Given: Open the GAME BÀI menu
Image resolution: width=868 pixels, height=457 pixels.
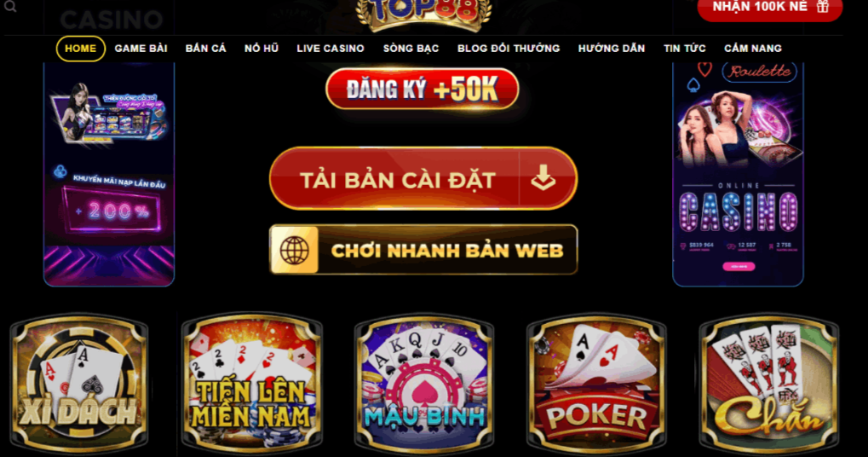Looking at the screenshot, I should tap(141, 49).
